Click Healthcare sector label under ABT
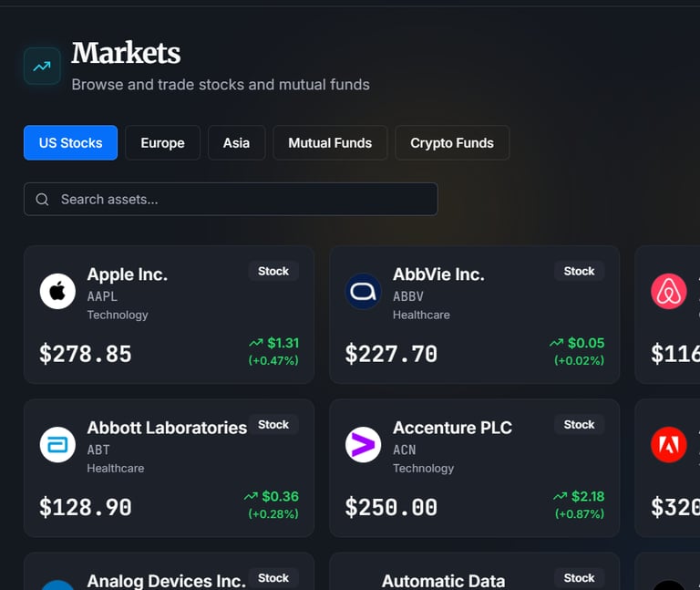700x590 pixels. [115, 468]
